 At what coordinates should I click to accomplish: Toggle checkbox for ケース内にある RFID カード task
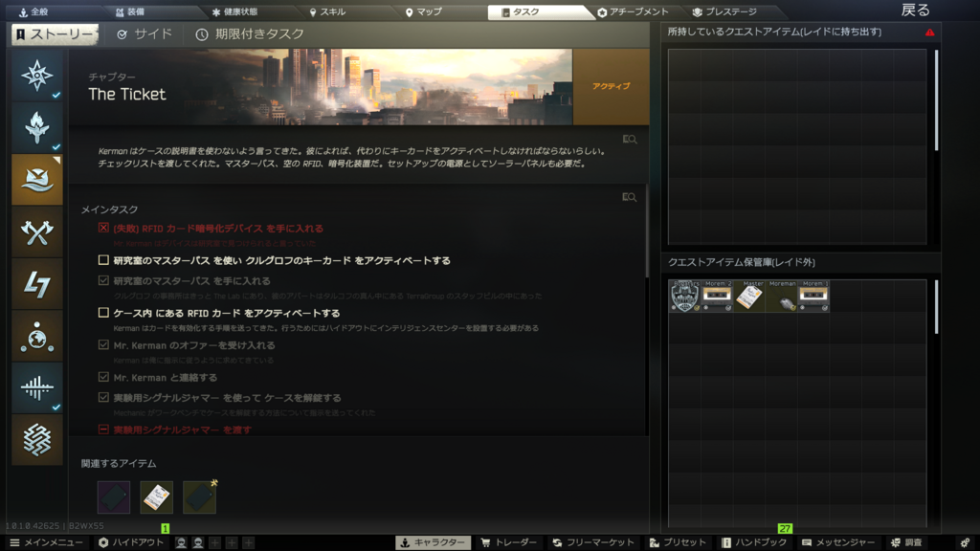pyautogui.click(x=103, y=313)
